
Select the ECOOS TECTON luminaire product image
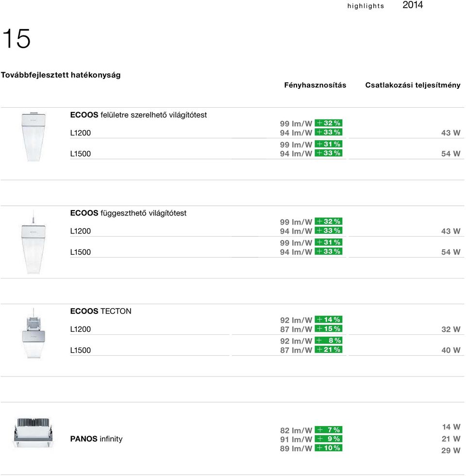(x=33, y=333)
